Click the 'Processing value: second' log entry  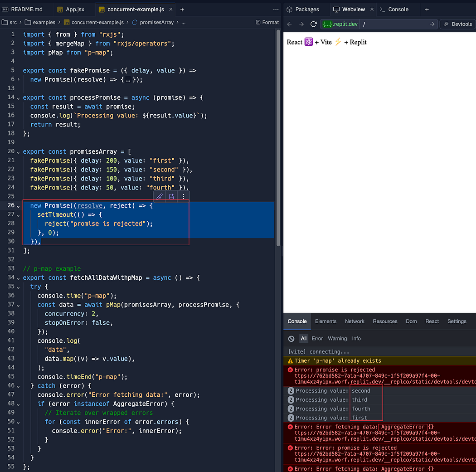[x=380, y=391]
